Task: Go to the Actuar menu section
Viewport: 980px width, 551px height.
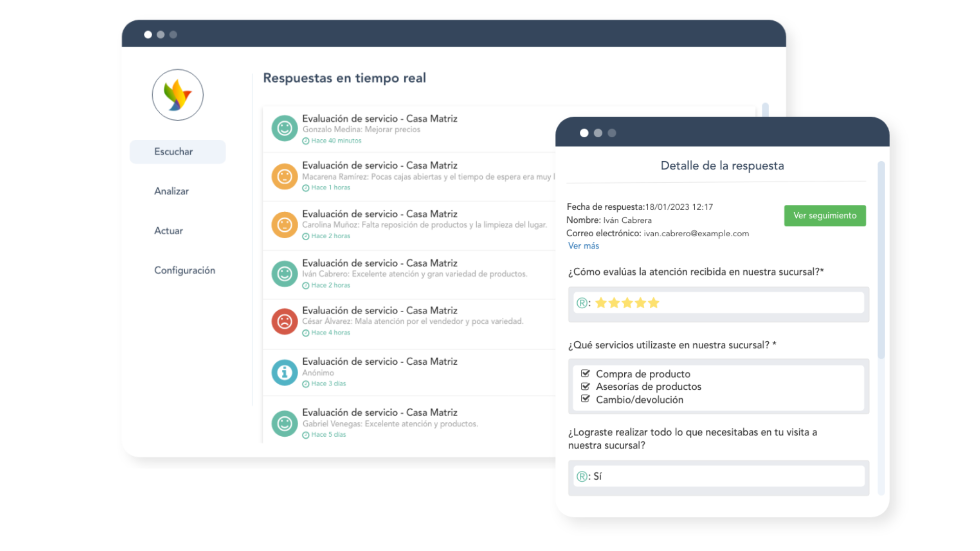Action: click(x=168, y=231)
